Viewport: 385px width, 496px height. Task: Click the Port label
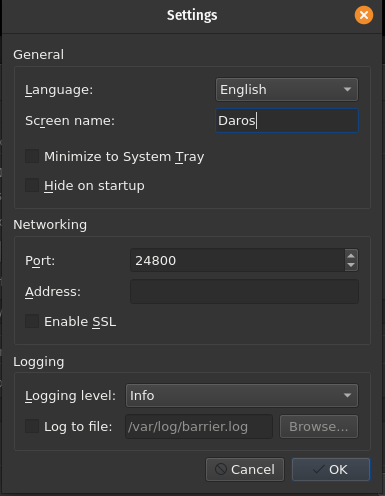coord(40,261)
